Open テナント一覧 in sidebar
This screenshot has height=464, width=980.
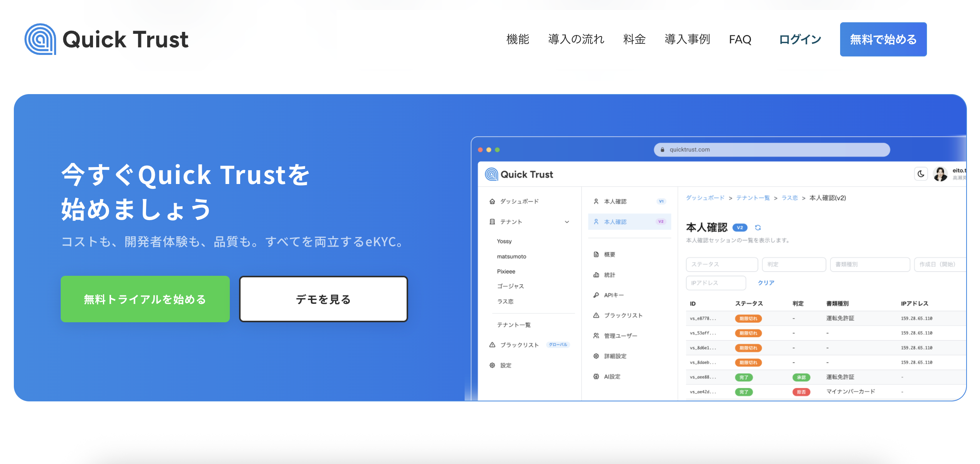514,325
